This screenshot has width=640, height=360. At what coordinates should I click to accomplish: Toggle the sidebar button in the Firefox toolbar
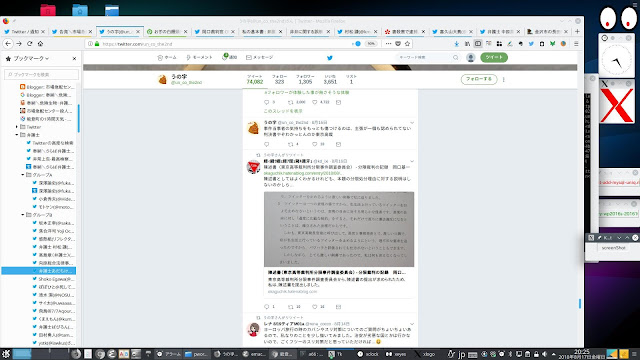click(478, 44)
